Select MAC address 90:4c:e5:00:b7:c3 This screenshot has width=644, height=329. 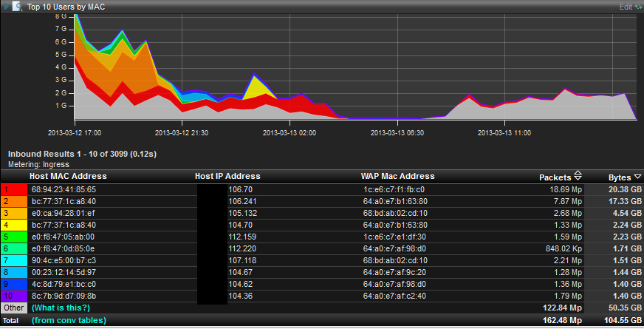tap(63, 260)
